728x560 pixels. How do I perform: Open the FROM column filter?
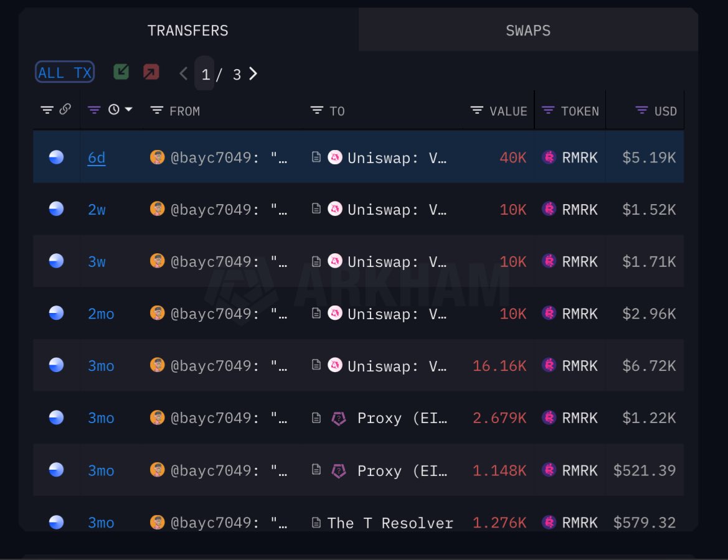(157, 110)
